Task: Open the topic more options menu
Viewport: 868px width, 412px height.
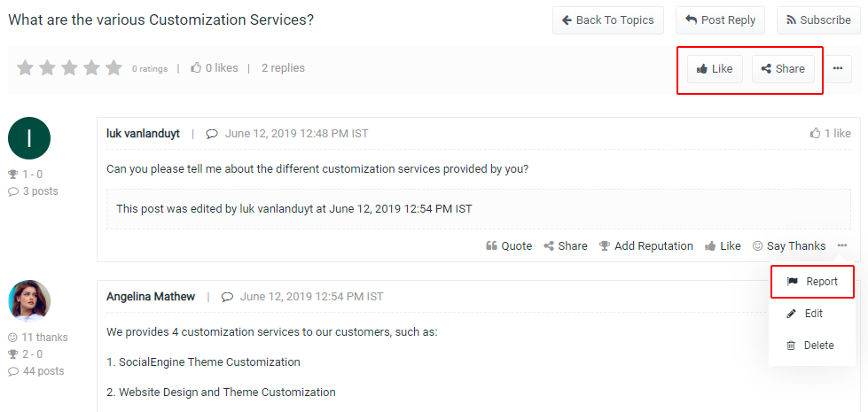Action: [x=837, y=69]
